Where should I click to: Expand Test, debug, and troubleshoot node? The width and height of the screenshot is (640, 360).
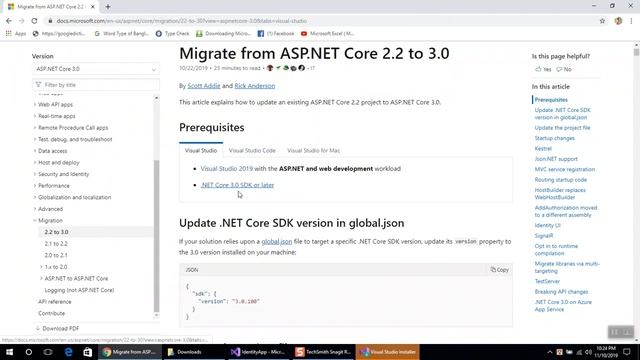coord(35,139)
